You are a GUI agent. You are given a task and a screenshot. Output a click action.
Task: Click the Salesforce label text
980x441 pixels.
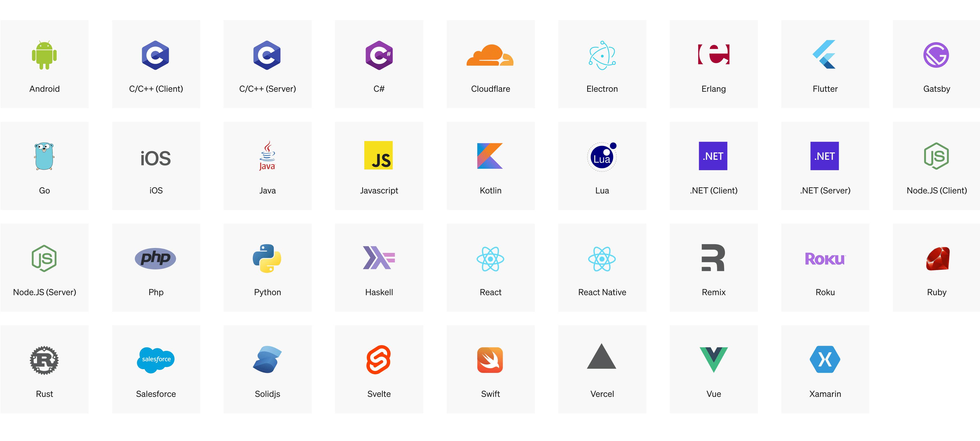coord(156,394)
